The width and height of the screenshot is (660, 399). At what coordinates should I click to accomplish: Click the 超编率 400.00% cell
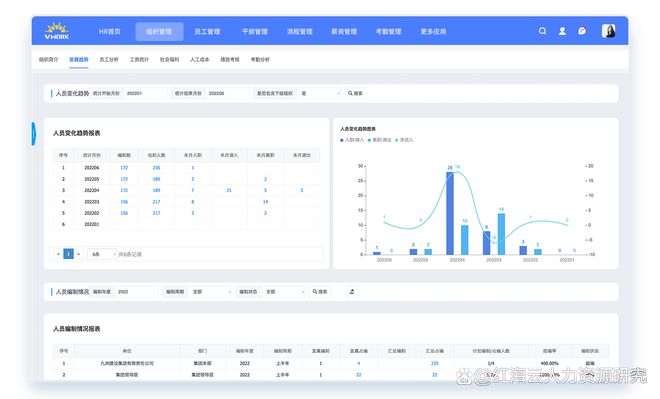[549, 363]
